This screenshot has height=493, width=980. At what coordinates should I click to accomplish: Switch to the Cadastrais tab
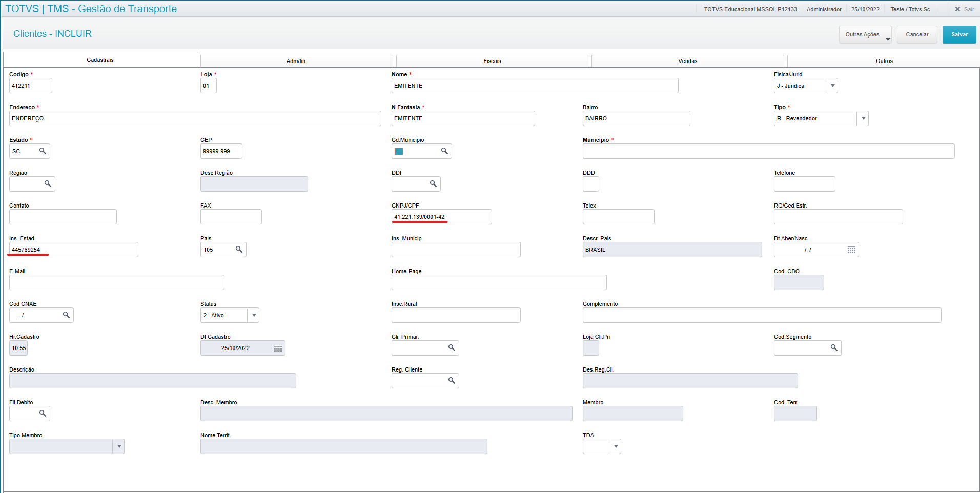(x=100, y=60)
